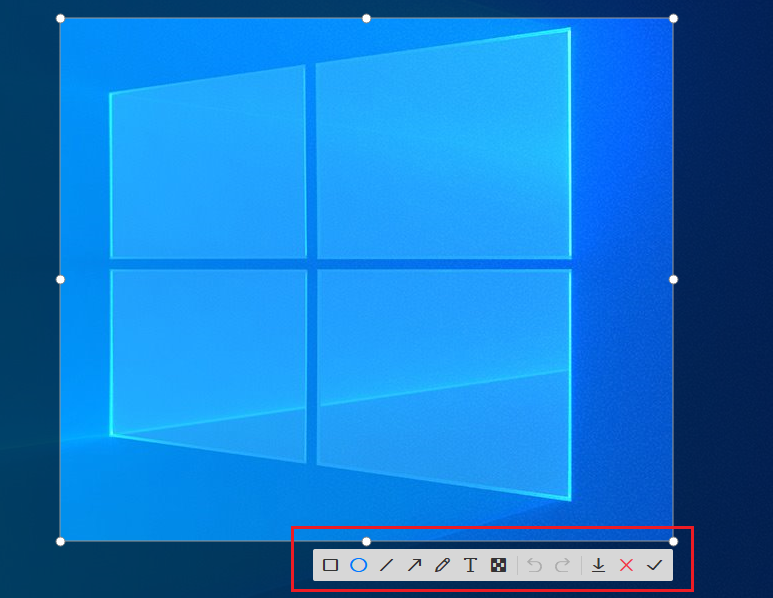Click the bottom-center selection edge handle
Image resolution: width=773 pixels, height=598 pixels.
[x=366, y=541]
